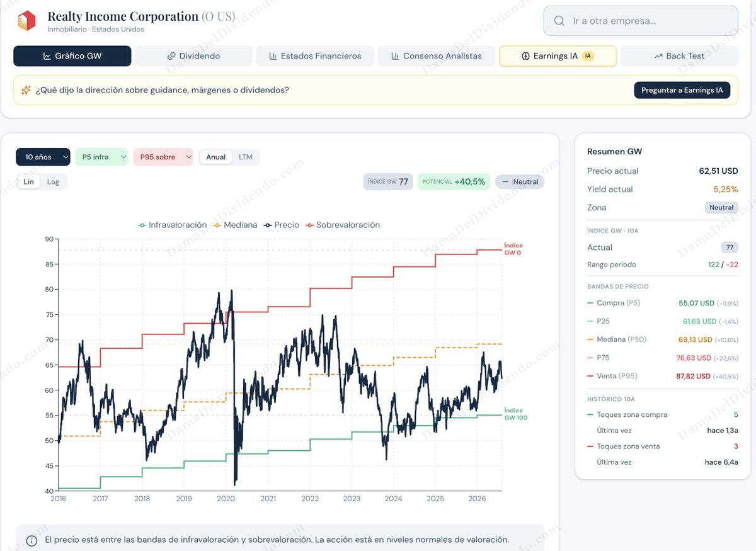The height and width of the screenshot is (551, 756).
Task: Select the Anual toggle option
Action: point(215,157)
